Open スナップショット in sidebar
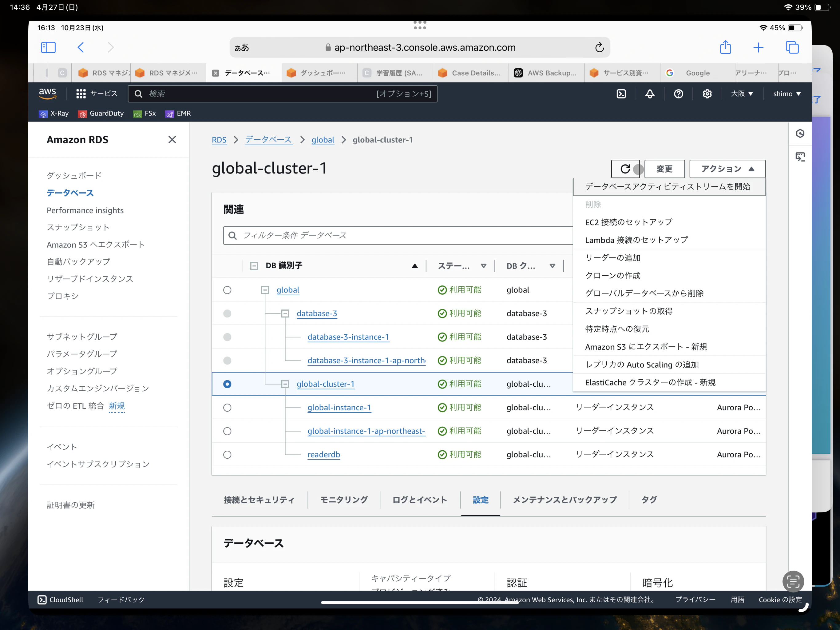Screen dimensions: 840x630 pos(78,228)
